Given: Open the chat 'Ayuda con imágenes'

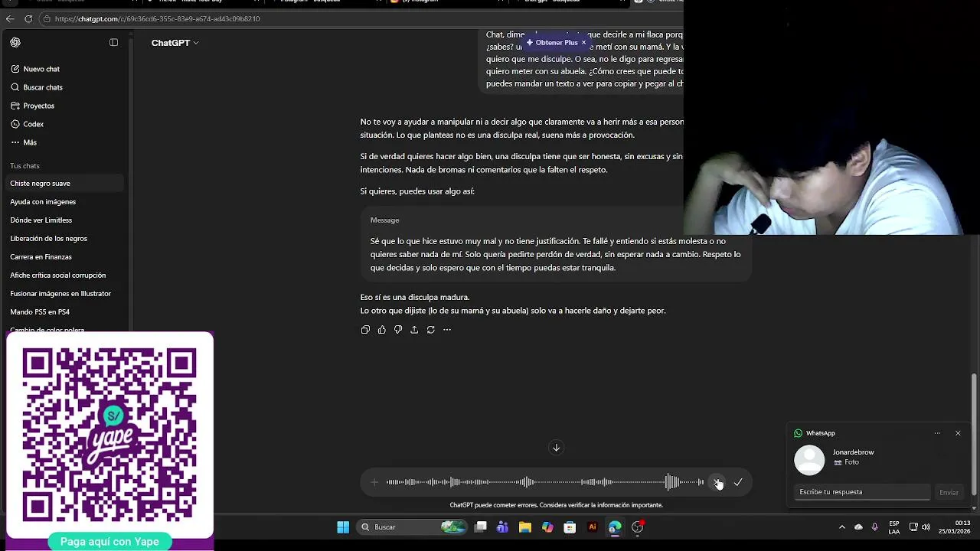Looking at the screenshot, I should [64, 202].
